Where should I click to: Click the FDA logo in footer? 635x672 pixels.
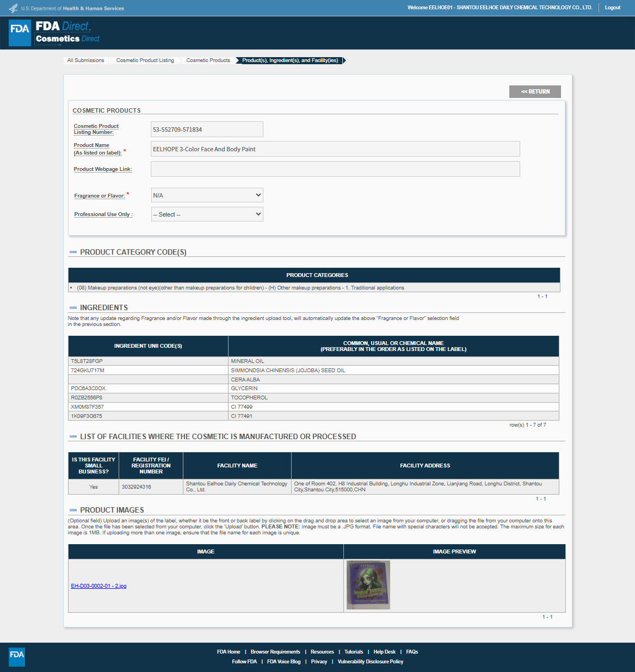(x=17, y=657)
